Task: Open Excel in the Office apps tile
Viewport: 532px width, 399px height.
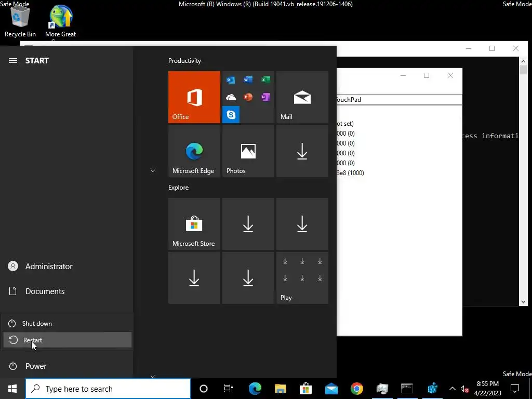Action: tap(265, 79)
